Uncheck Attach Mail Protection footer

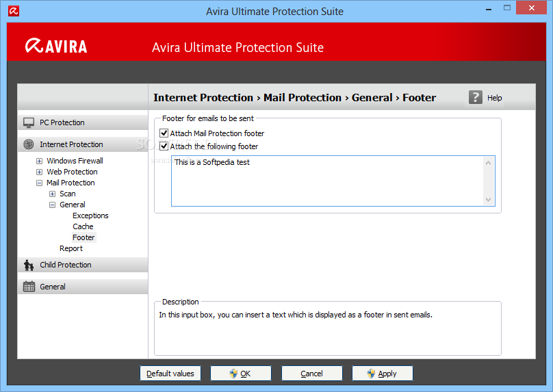click(164, 133)
